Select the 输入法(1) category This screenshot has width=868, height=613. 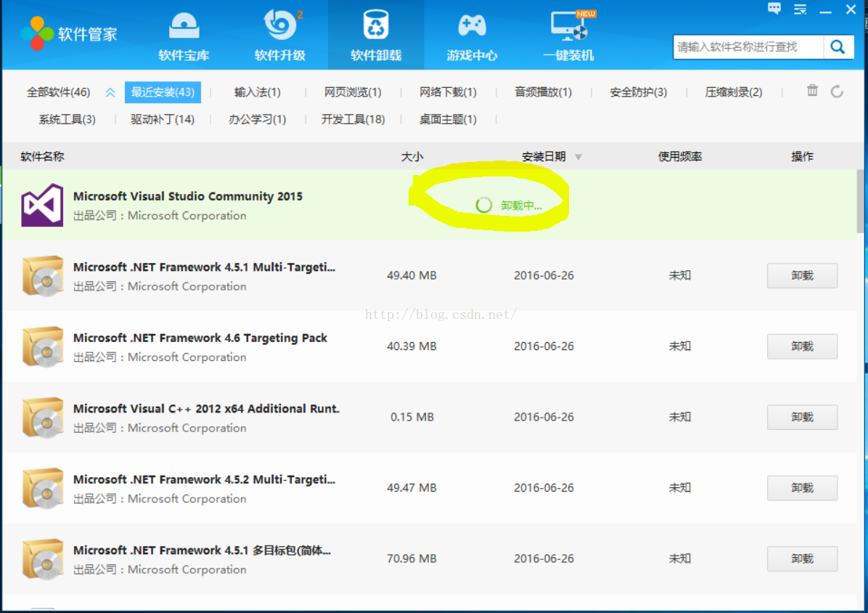(258, 92)
